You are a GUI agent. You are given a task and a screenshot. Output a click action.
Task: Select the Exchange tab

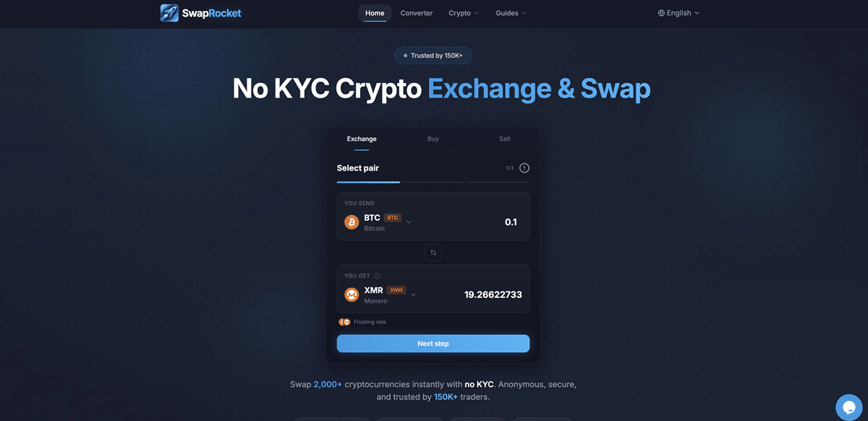click(362, 139)
